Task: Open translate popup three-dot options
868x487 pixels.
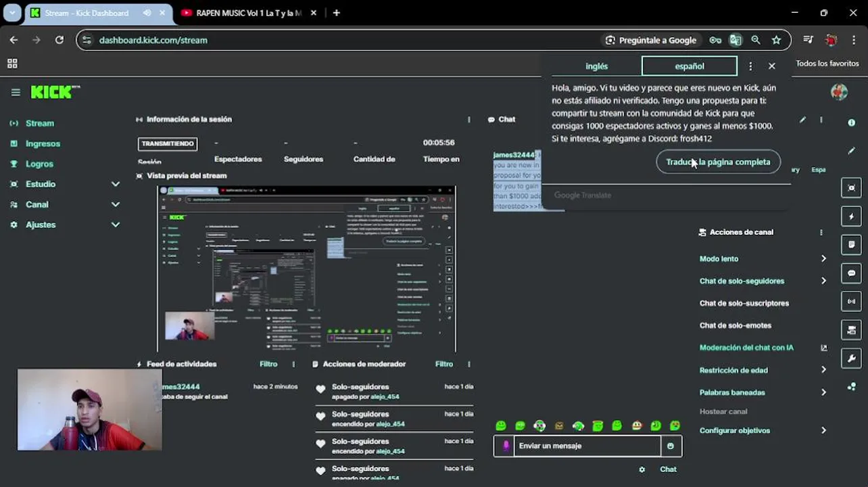Action: click(750, 66)
